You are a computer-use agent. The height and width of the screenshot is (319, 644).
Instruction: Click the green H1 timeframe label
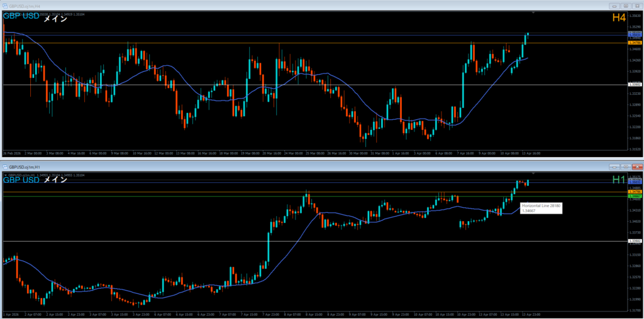619,180
